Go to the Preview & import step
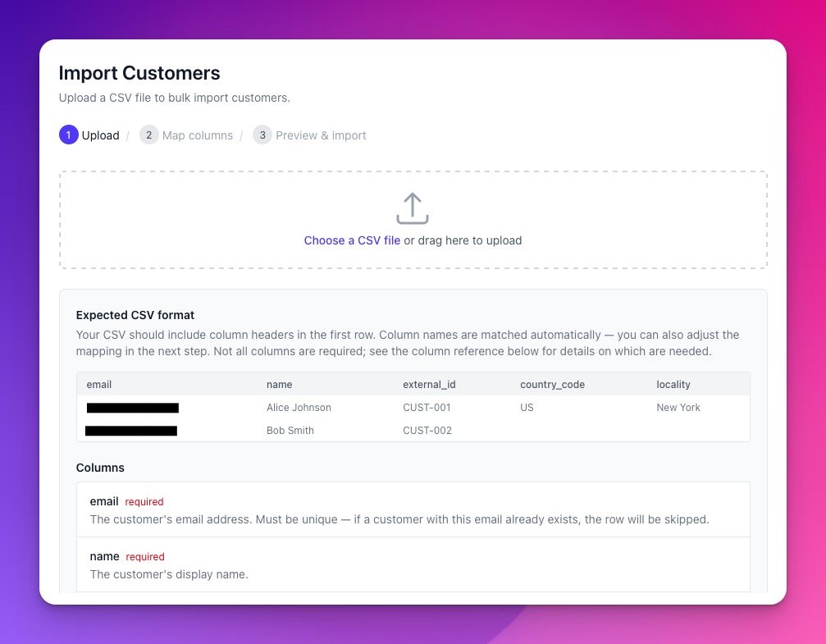 tap(321, 135)
